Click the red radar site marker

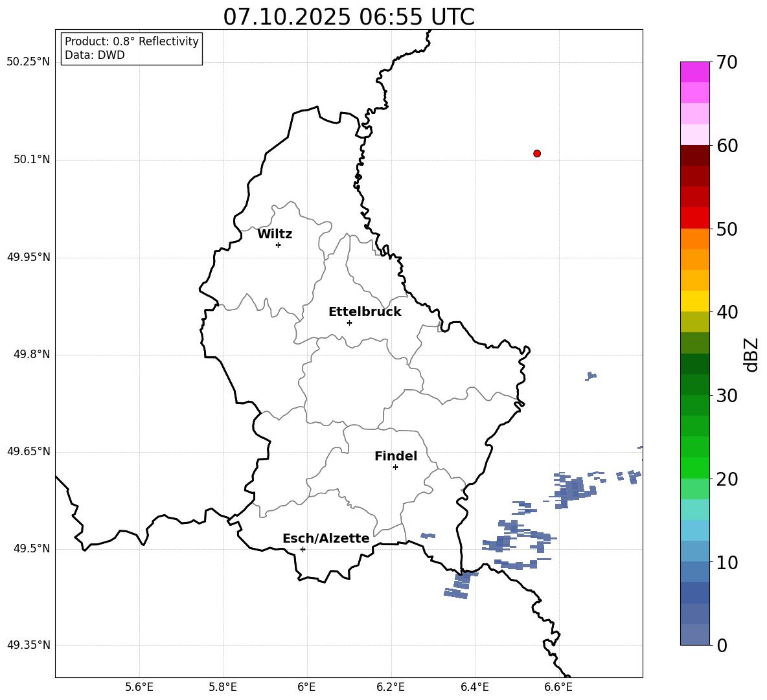[537, 153]
